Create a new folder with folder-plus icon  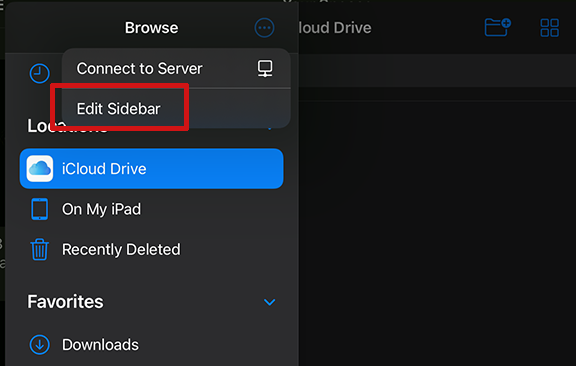pyautogui.click(x=497, y=28)
